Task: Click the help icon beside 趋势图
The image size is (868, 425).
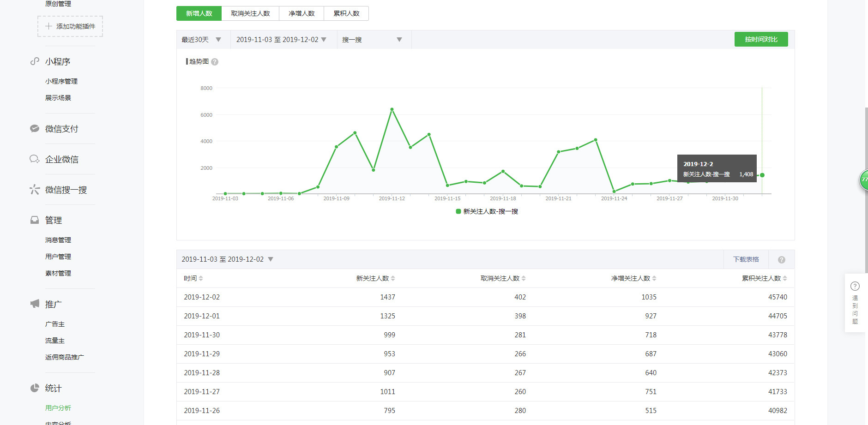Action: tap(215, 62)
